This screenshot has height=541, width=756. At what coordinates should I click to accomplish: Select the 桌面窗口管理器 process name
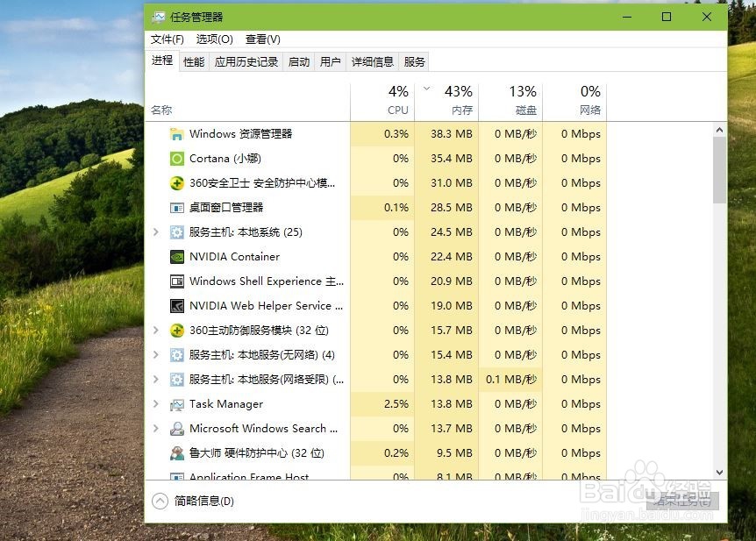point(226,208)
